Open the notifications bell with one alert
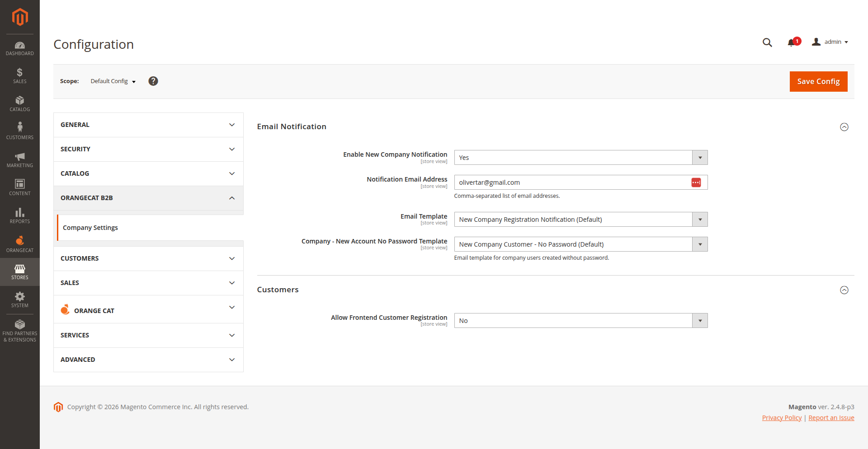This screenshot has height=449, width=868. pyautogui.click(x=792, y=42)
